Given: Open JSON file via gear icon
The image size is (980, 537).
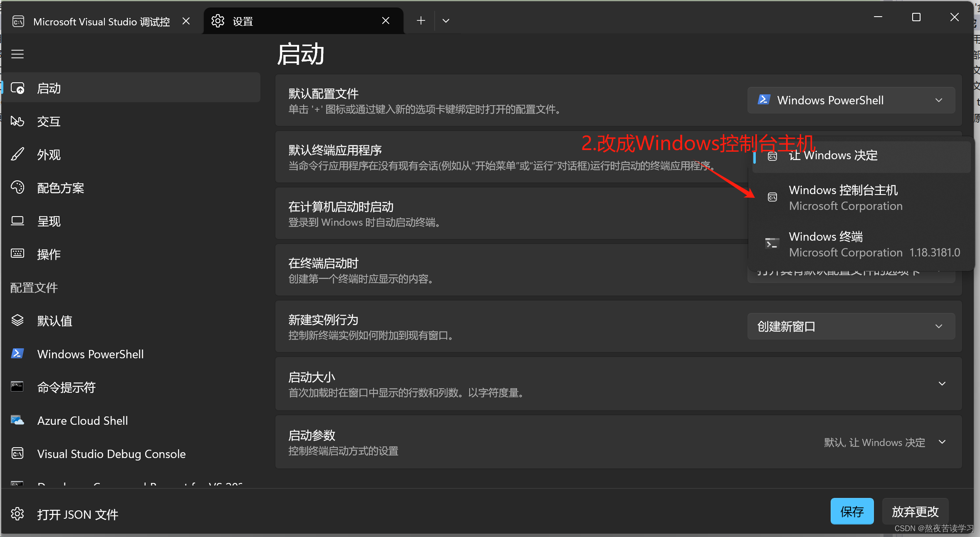Looking at the screenshot, I should tap(17, 514).
